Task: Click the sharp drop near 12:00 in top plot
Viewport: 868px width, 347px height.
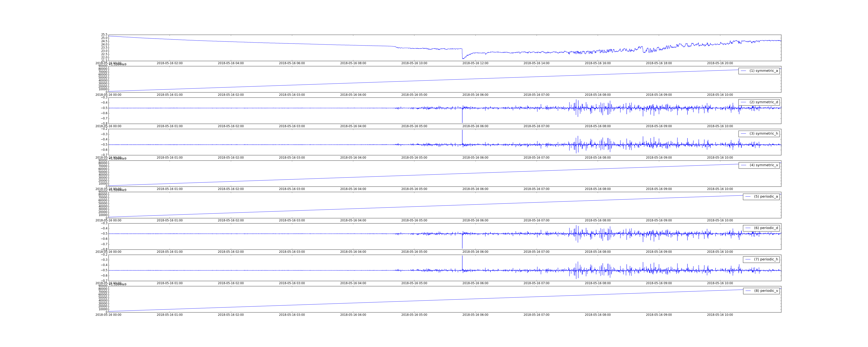Action: [x=462, y=54]
